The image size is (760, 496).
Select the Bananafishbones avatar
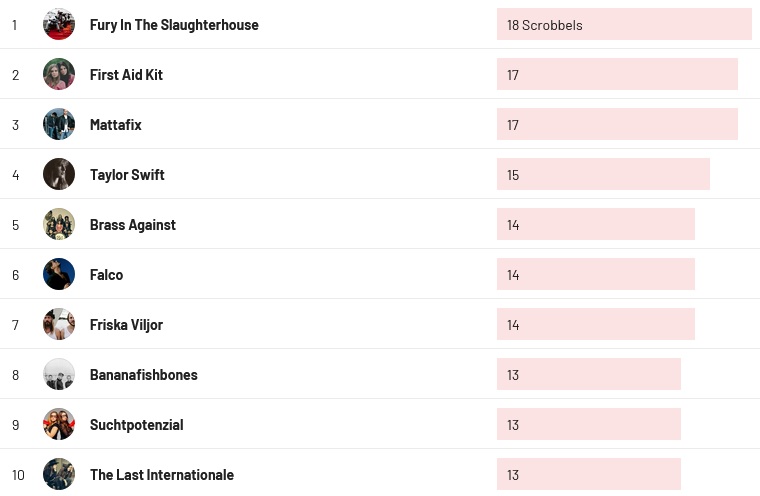coord(59,374)
